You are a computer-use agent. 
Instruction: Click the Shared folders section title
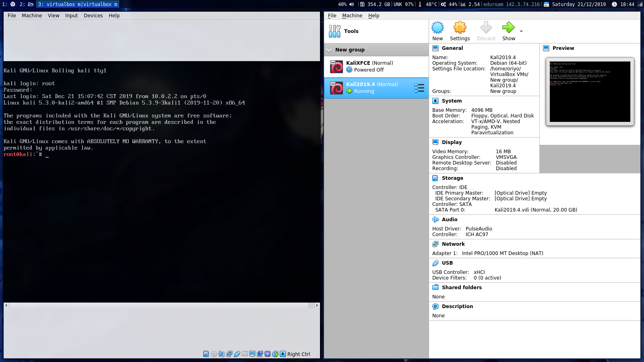tap(462, 288)
